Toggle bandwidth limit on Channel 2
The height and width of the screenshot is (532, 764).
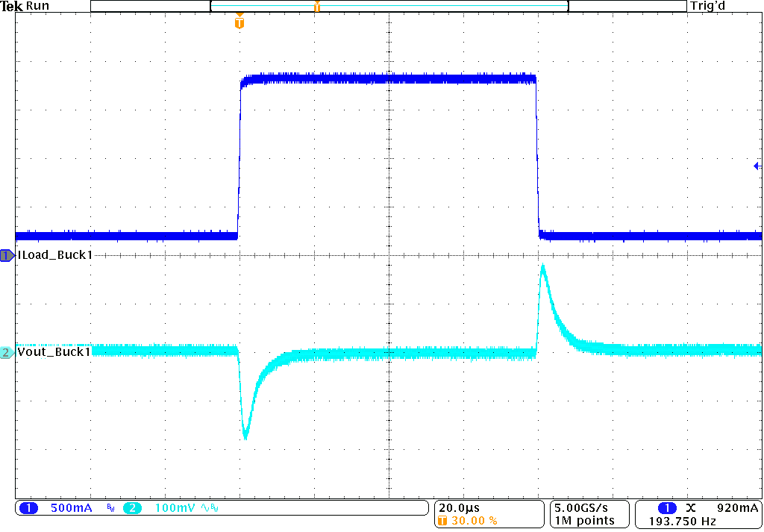[213, 507]
